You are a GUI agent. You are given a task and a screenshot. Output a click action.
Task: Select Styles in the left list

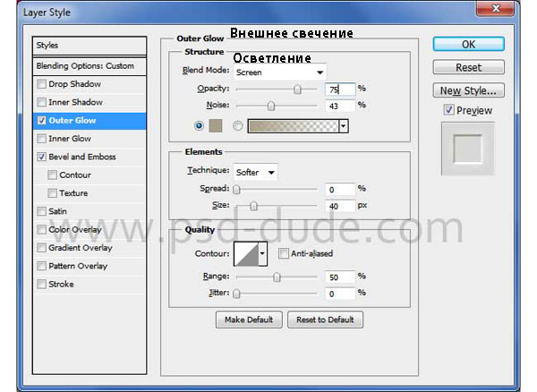(x=89, y=45)
